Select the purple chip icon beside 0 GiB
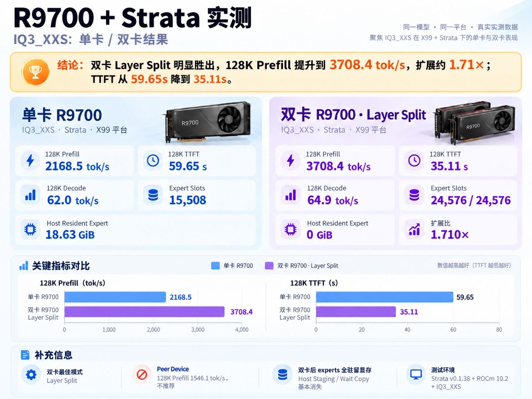 tap(291, 230)
